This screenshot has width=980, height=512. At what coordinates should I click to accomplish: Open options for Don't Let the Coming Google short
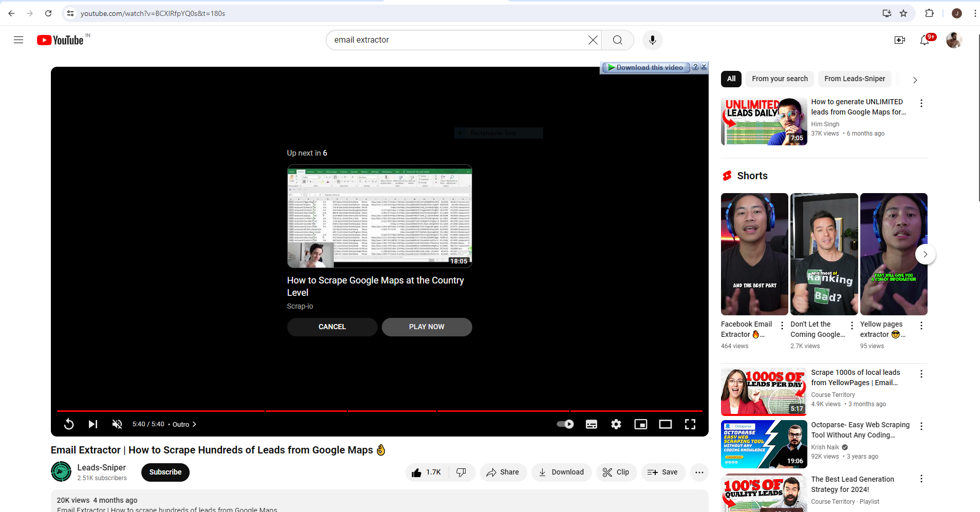point(852,326)
